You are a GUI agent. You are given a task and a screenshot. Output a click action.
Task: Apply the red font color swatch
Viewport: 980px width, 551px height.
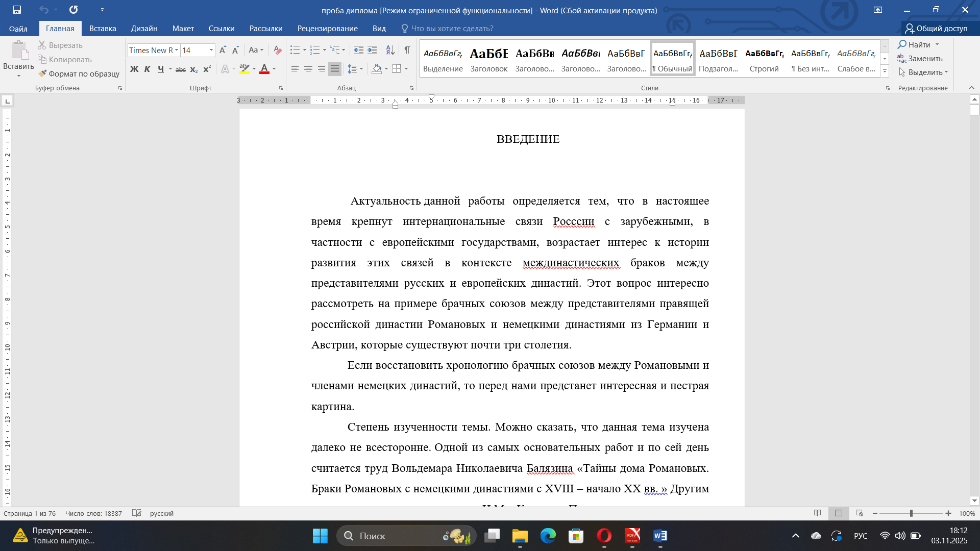coord(264,69)
